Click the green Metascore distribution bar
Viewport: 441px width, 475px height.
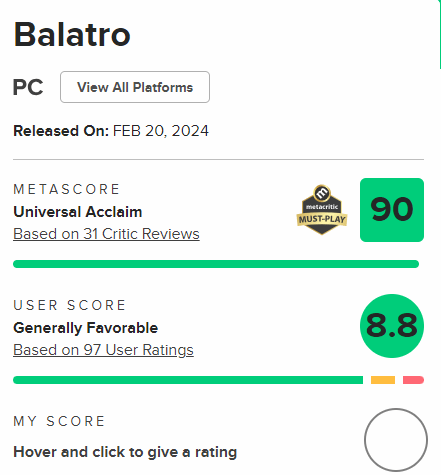click(216, 264)
